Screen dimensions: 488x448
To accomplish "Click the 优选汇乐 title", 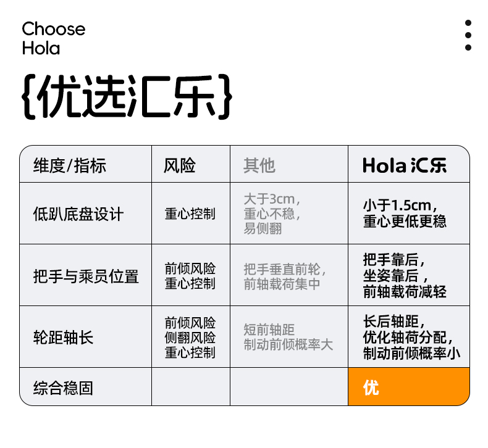I will [x=127, y=97].
